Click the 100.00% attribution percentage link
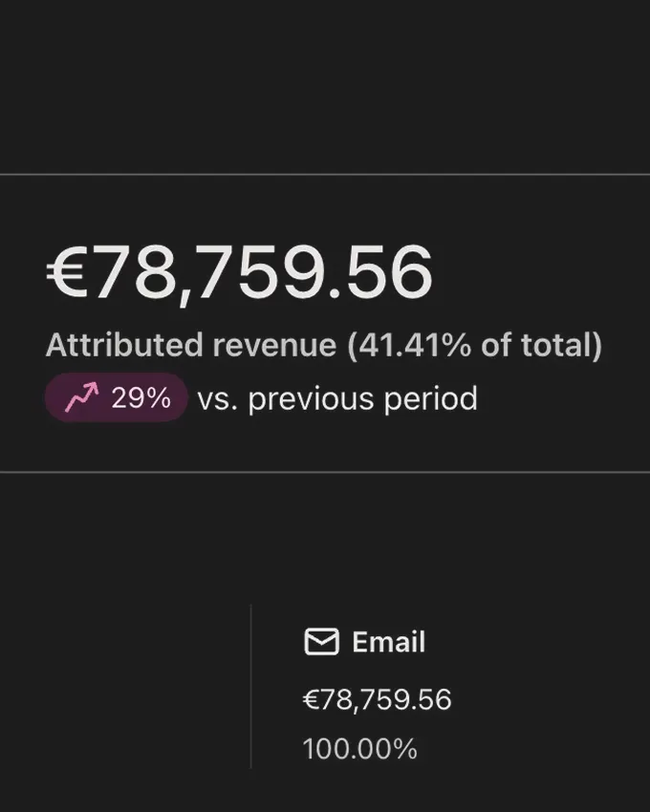The width and height of the screenshot is (650, 812). [x=358, y=749]
